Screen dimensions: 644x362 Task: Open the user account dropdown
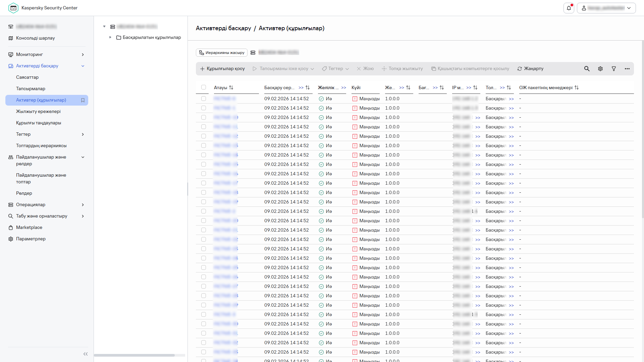tap(606, 8)
